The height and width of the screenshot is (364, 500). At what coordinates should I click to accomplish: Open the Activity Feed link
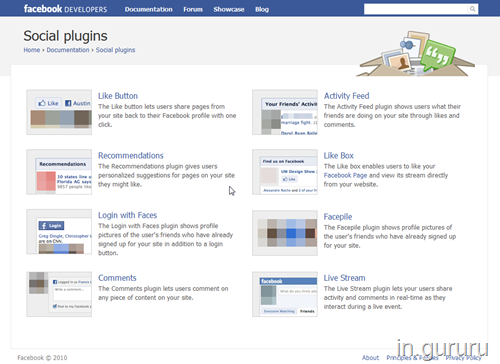[x=346, y=96]
